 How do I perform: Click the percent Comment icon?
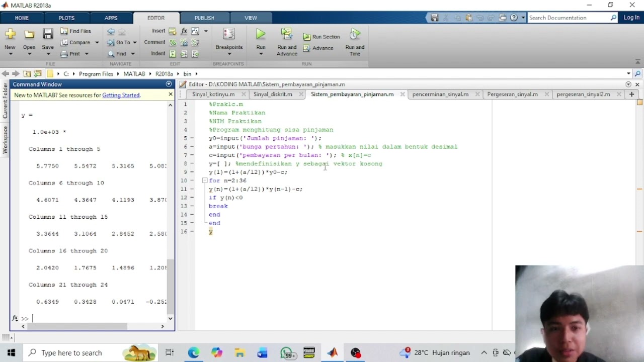click(173, 43)
